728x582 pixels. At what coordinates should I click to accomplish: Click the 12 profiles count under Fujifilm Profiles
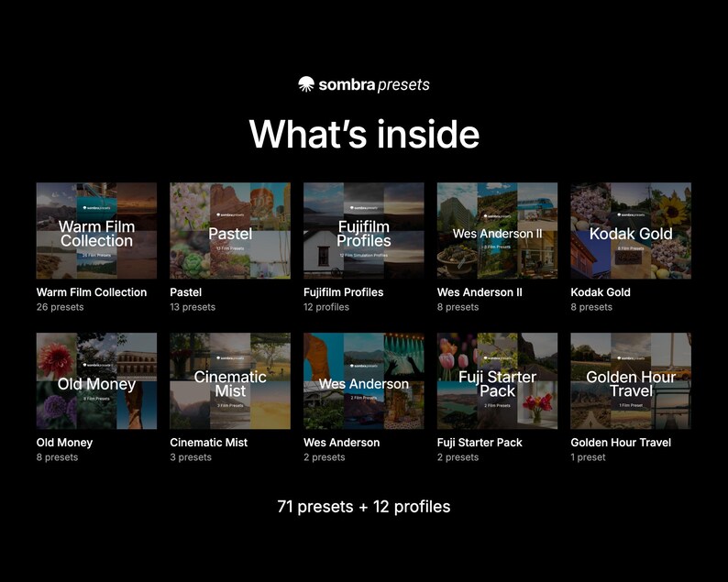point(326,307)
